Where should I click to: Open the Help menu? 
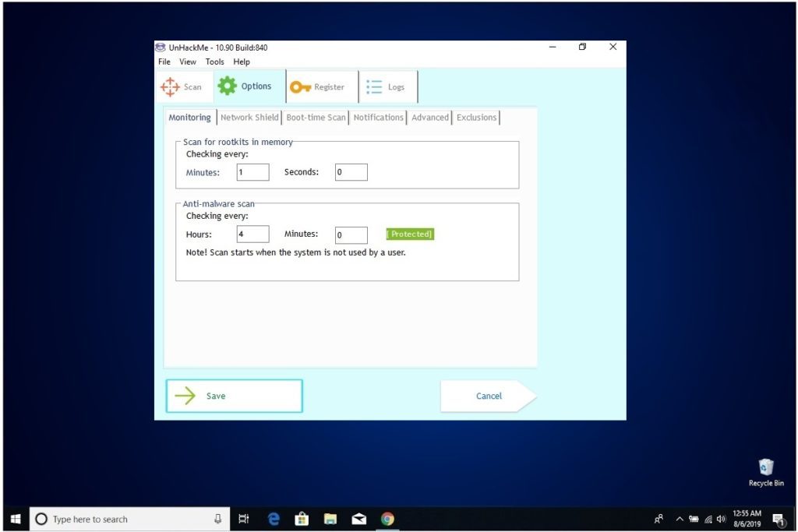click(x=242, y=62)
